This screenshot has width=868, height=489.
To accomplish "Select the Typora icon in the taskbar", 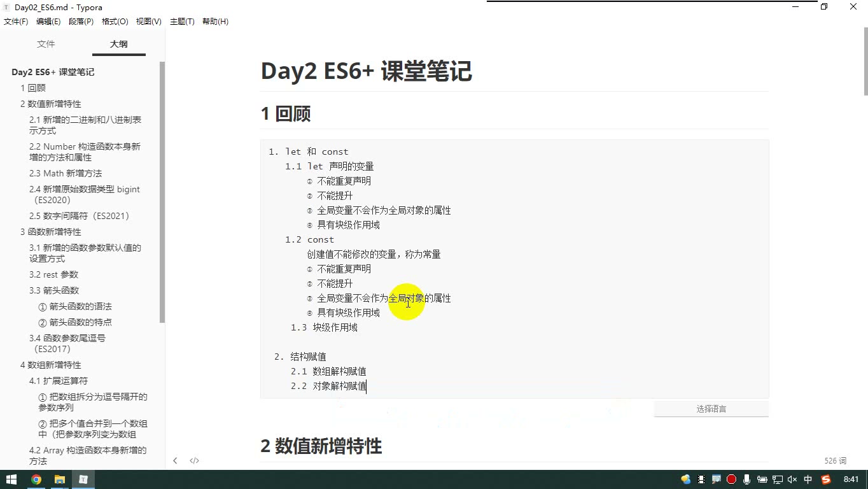I will point(83,479).
